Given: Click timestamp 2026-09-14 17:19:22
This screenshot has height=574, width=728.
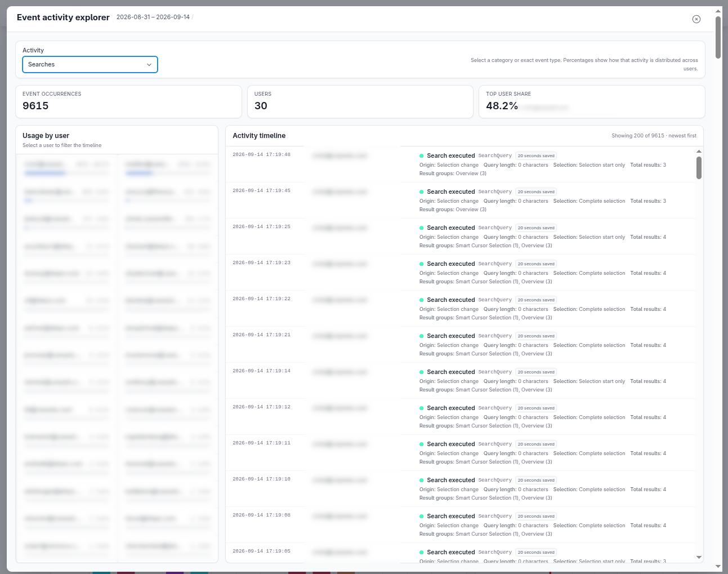Looking at the screenshot, I should coord(261,299).
